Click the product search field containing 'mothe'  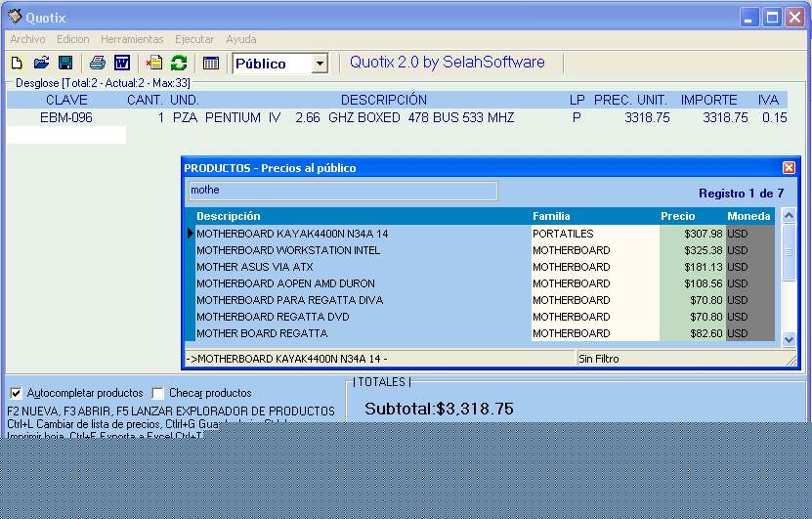pos(343,191)
